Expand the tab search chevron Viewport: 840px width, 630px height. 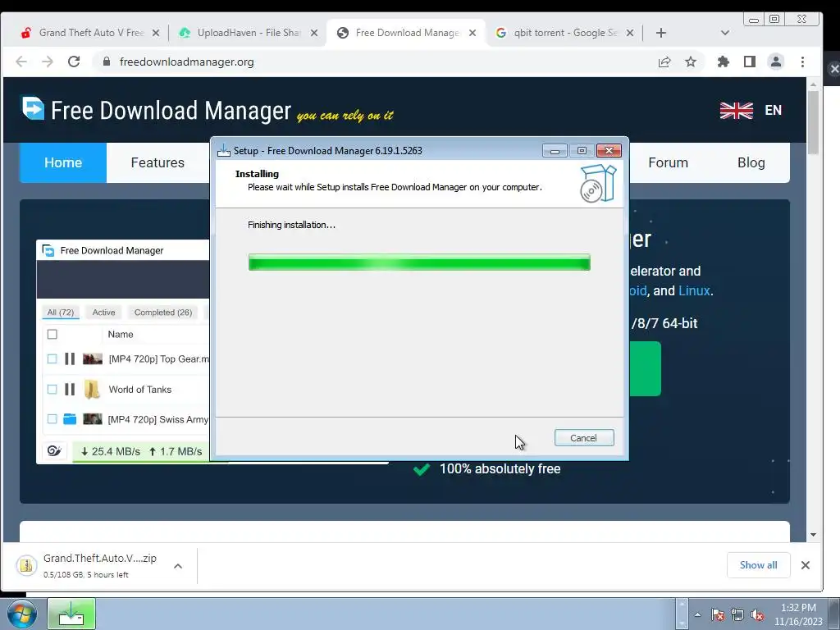(x=725, y=33)
